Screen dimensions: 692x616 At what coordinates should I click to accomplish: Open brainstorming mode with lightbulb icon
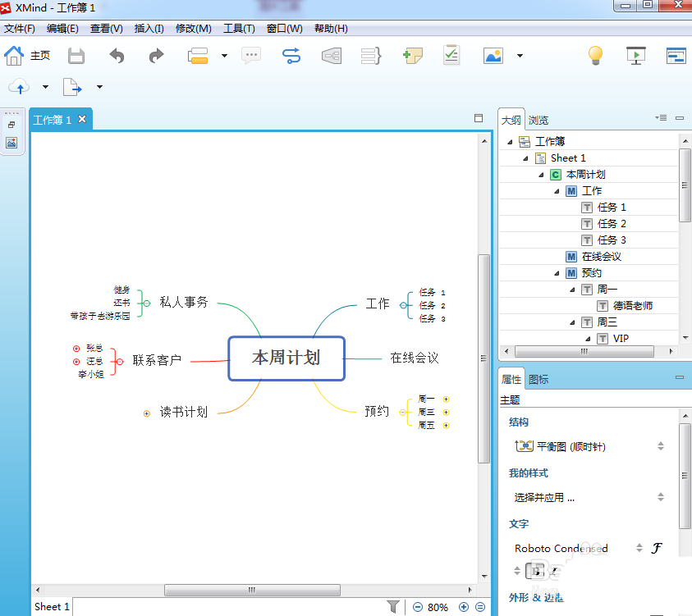coord(595,56)
